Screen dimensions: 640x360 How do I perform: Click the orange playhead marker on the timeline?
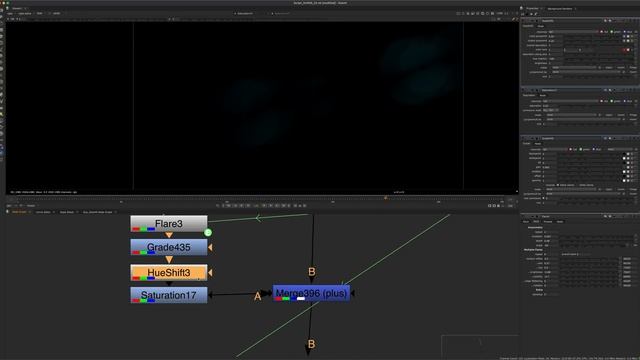pos(386,198)
